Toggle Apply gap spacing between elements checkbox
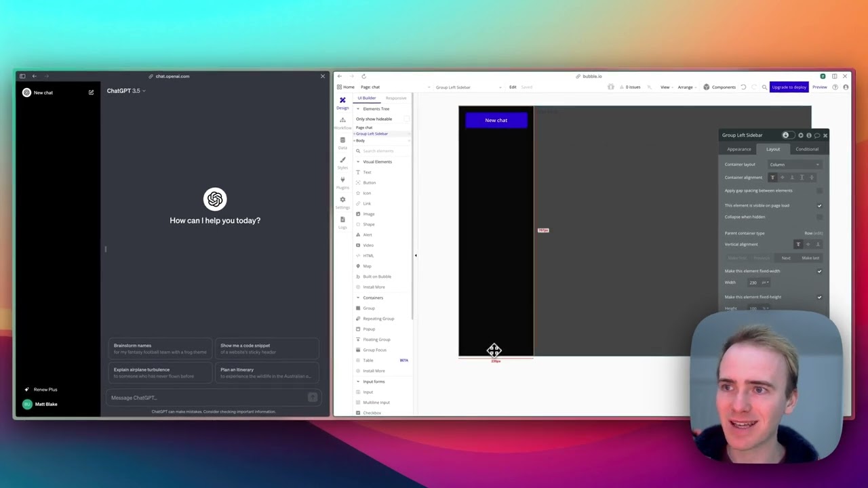The height and width of the screenshot is (488, 868). coord(819,190)
